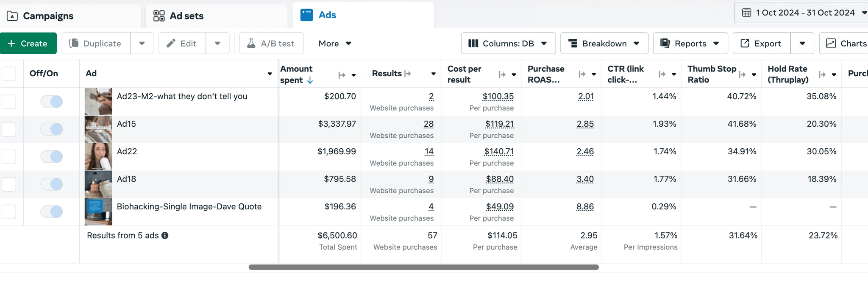Toggle off the Ad23-M2 ad switch
868x292 pixels.
52,101
